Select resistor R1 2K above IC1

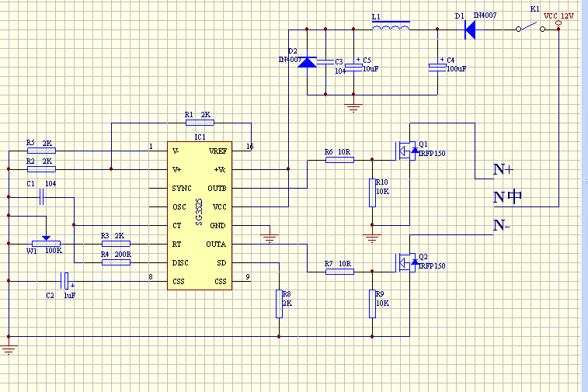[x=197, y=123]
